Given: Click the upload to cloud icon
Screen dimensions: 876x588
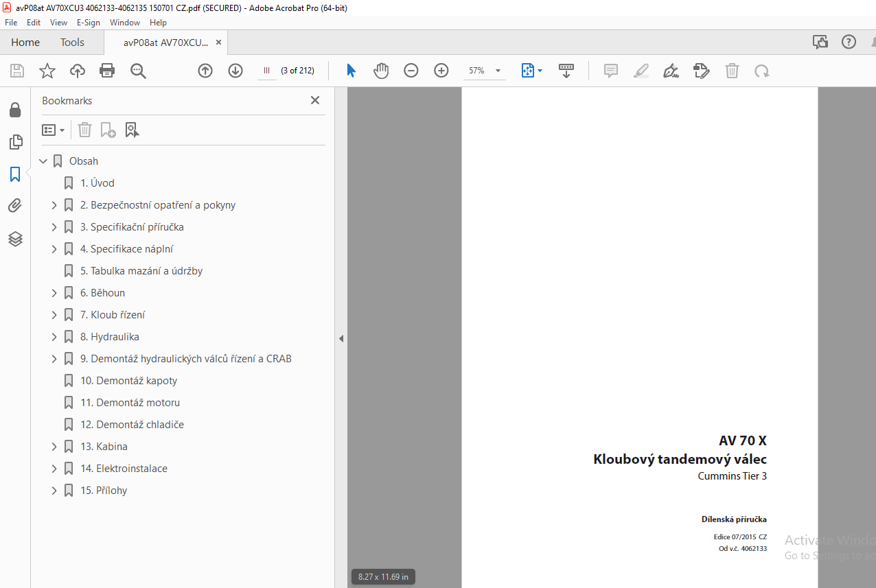Looking at the screenshot, I should point(78,71).
